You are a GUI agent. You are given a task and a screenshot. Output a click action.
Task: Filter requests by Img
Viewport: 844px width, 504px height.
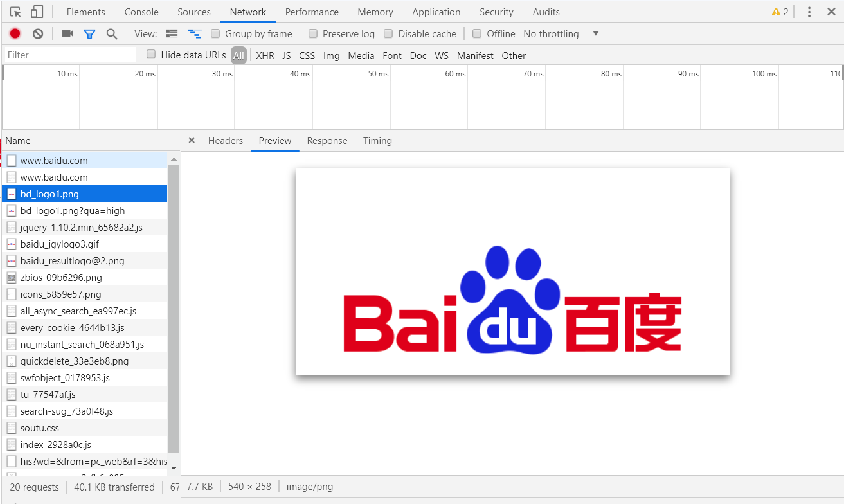click(332, 55)
